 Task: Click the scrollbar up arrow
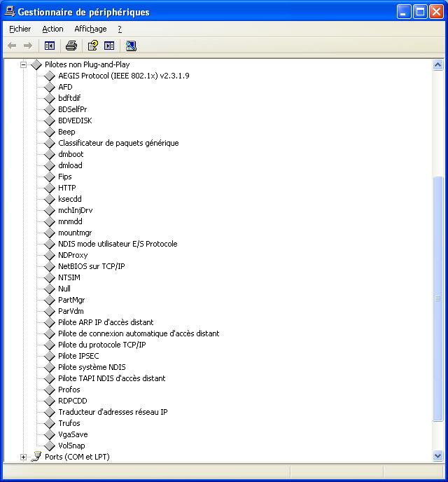pos(438,65)
